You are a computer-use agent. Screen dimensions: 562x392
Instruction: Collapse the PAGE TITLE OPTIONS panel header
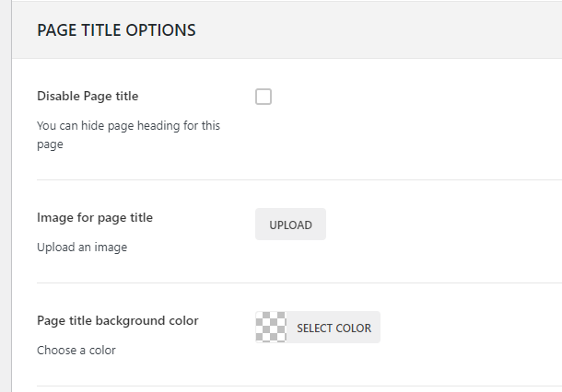pos(286,30)
